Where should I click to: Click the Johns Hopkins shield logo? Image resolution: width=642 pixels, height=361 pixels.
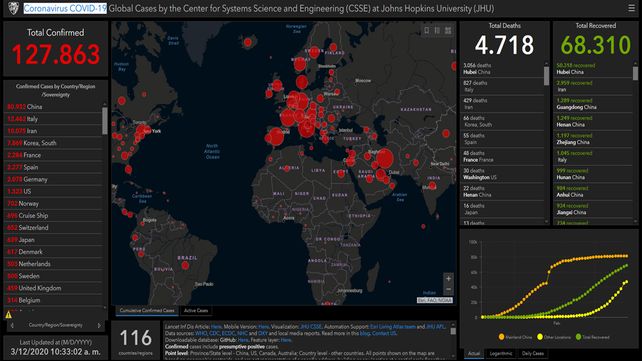[x=13, y=8]
